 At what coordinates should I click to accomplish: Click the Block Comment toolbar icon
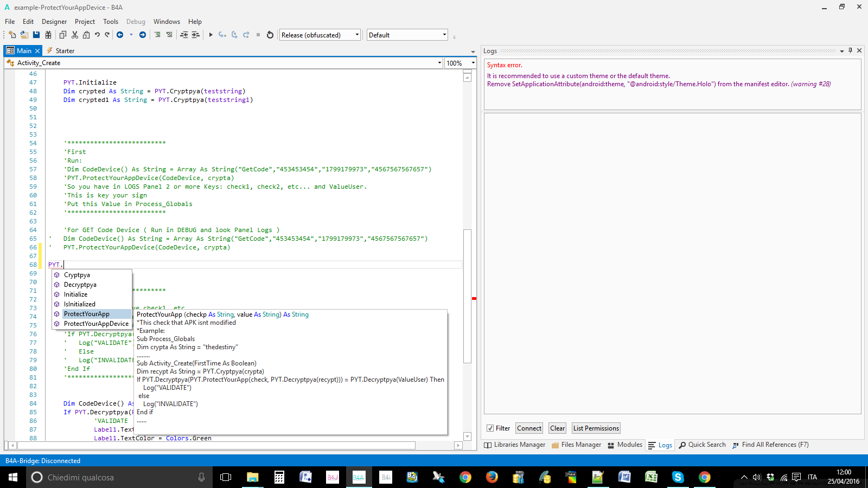(157, 35)
